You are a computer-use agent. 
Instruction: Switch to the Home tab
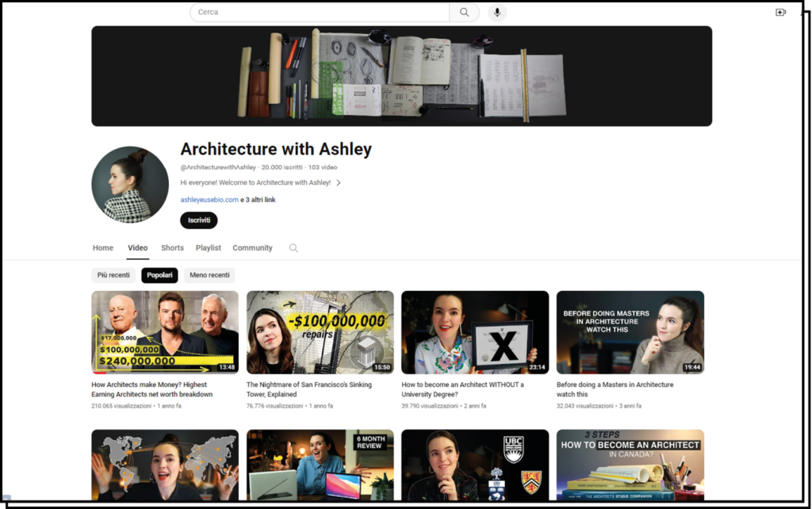click(103, 248)
